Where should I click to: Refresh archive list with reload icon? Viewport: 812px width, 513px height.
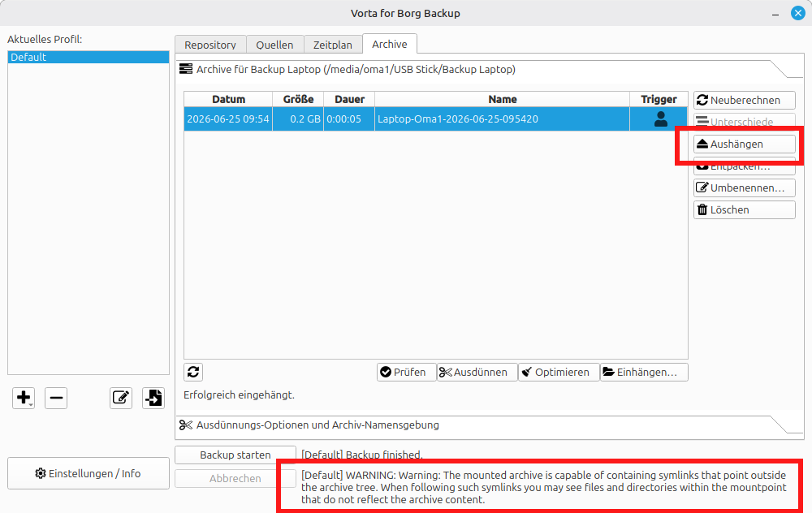click(x=193, y=372)
